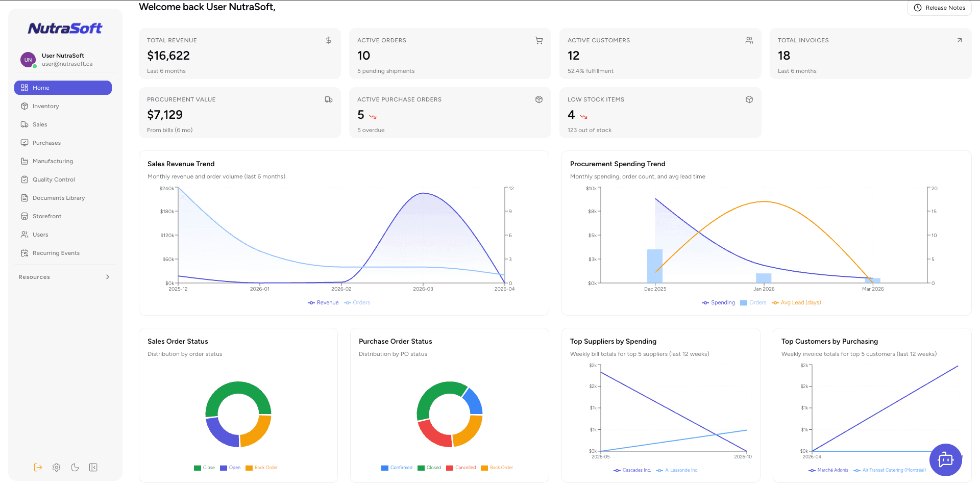The height and width of the screenshot is (489, 980).
Task: Go to Inventory in the sidebar
Action: click(63, 106)
